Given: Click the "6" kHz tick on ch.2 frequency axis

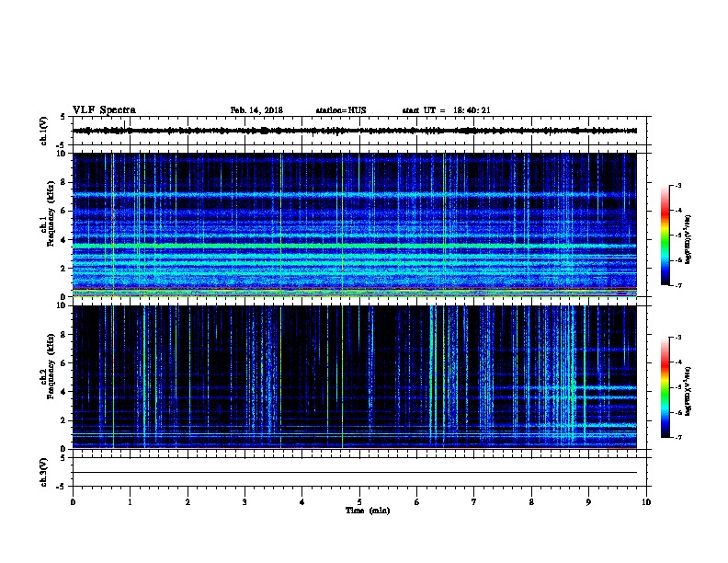Looking at the screenshot, I should pyautogui.click(x=63, y=363).
